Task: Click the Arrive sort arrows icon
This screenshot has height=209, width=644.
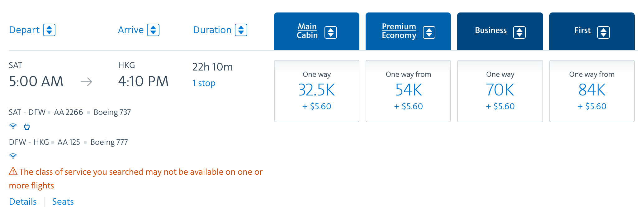Action: (x=153, y=30)
